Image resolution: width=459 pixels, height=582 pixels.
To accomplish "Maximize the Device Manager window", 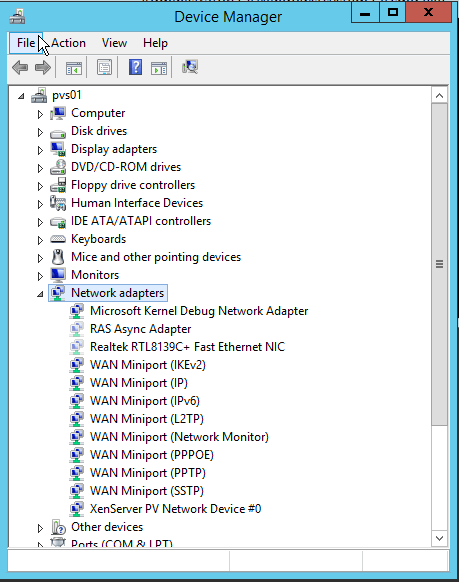I will [393, 13].
